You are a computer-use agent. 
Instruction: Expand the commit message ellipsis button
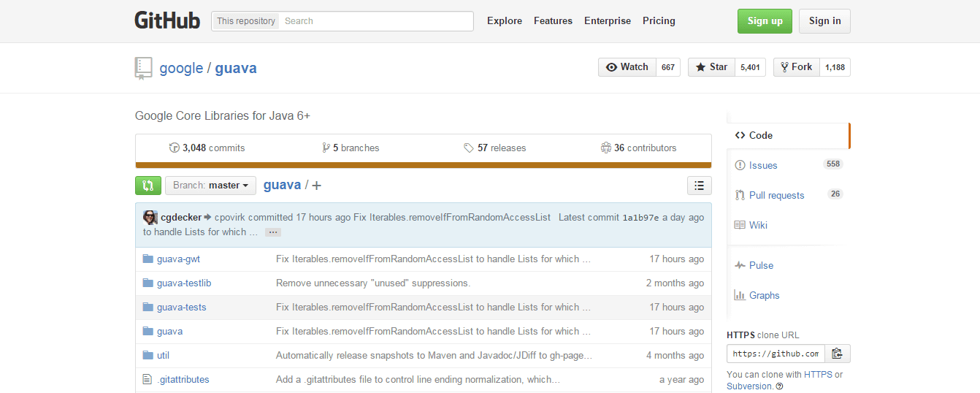pos(273,232)
